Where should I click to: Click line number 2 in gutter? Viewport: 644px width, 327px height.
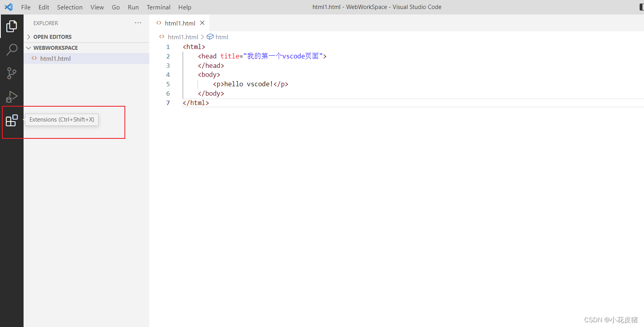pyautogui.click(x=168, y=56)
